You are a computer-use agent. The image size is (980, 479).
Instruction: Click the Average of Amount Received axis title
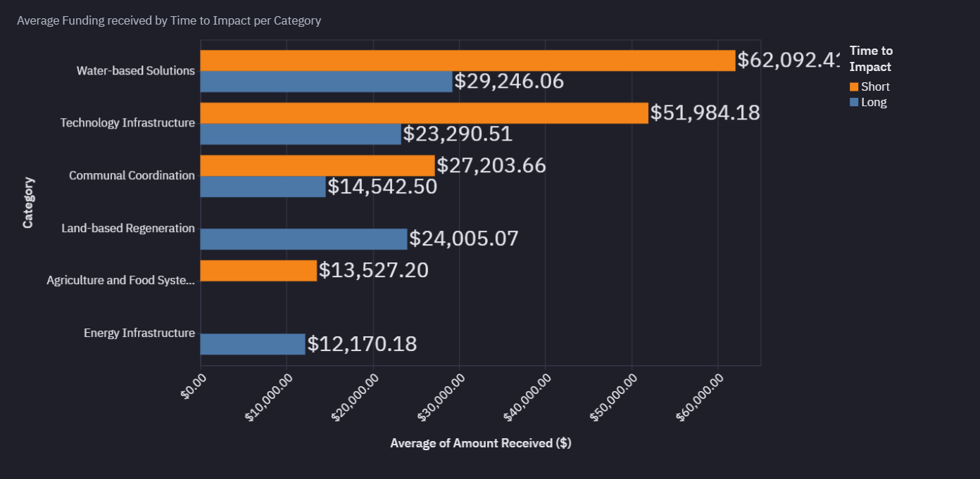click(x=480, y=443)
